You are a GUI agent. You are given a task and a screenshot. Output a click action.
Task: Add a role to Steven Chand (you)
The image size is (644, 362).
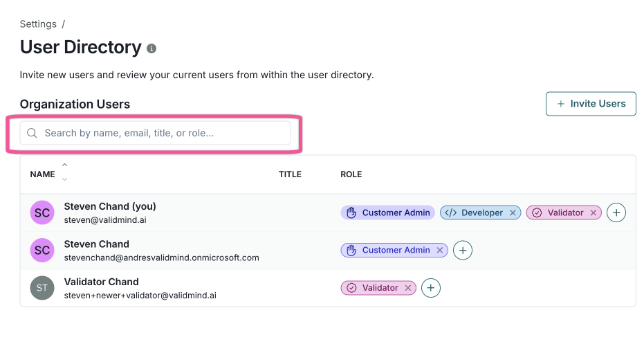point(616,213)
